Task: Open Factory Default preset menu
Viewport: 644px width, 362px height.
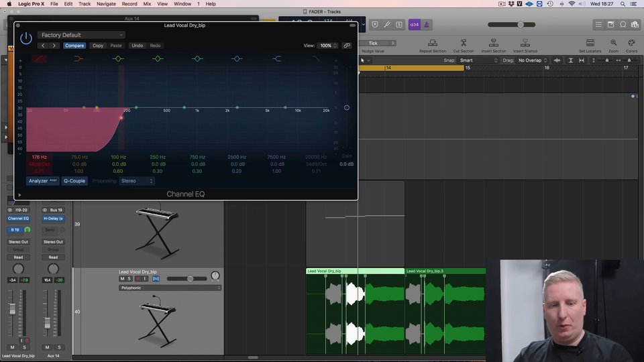Action: pyautogui.click(x=81, y=35)
